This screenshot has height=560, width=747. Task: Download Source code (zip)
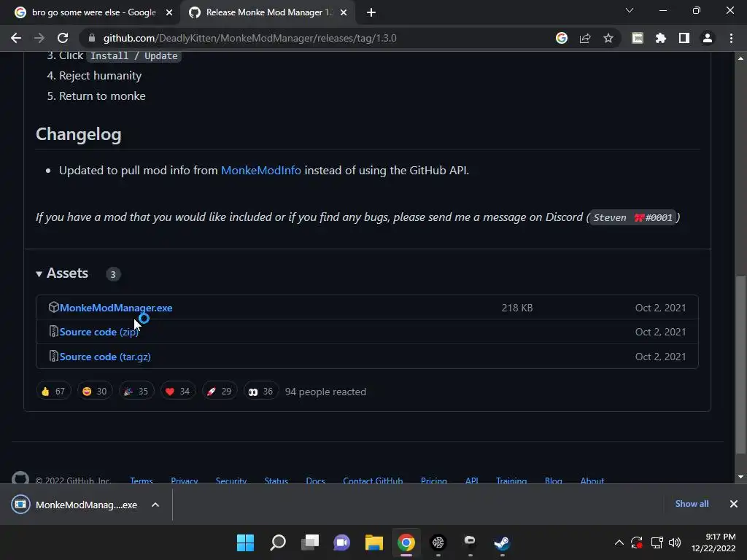pos(98,332)
